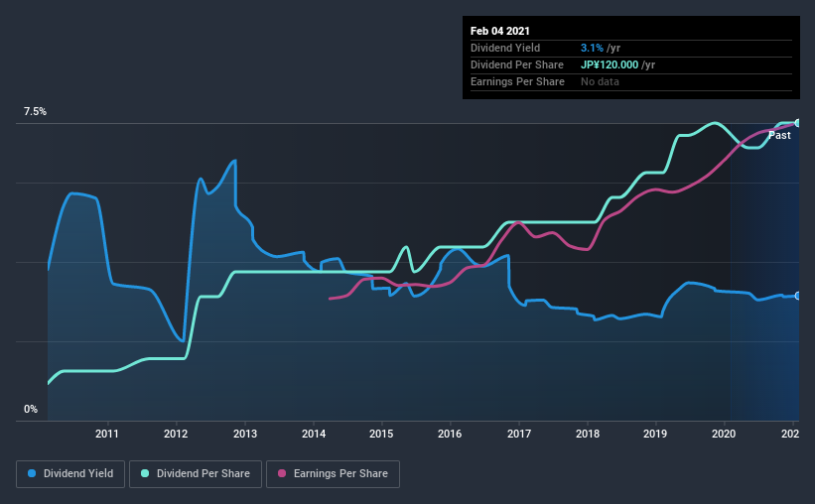Select the 2013 x-axis year label
815x504 pixels.
pos(245,434)
